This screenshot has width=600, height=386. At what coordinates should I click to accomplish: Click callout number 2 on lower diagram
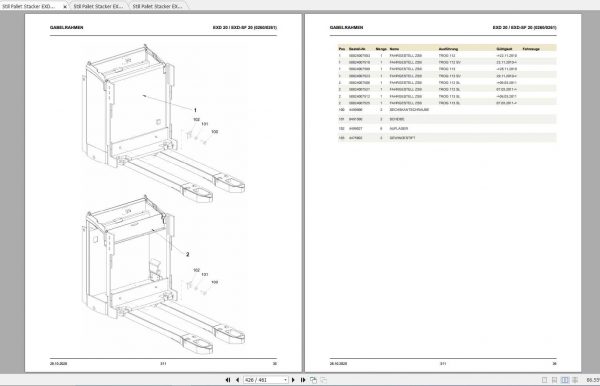[188, 254]
